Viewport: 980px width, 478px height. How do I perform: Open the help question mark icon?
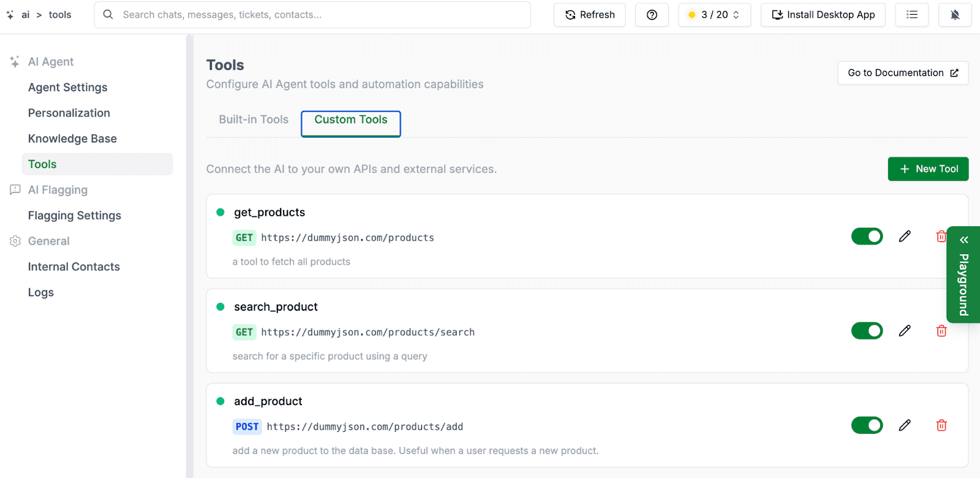[x=652, y=15]
